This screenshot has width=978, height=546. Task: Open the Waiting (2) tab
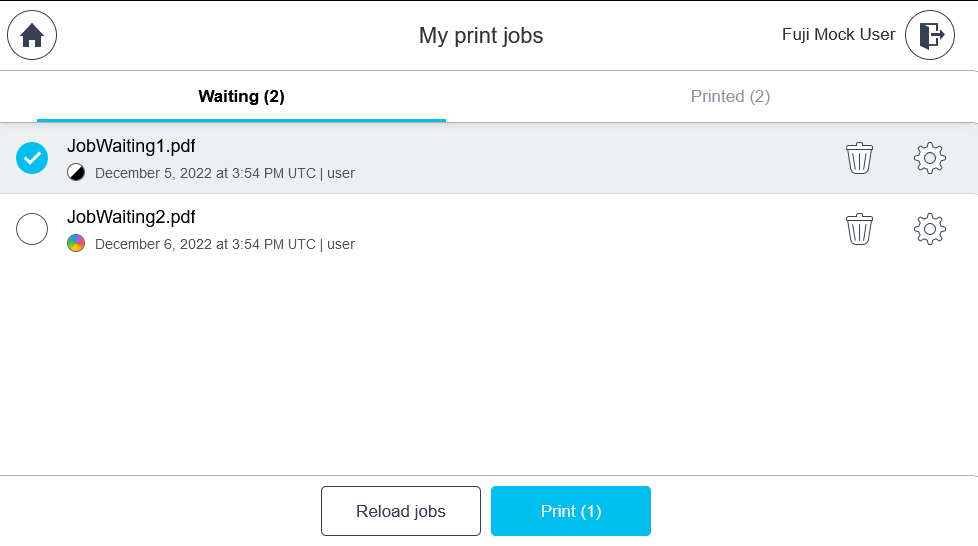pyautogui.click(x=241, y=97)
